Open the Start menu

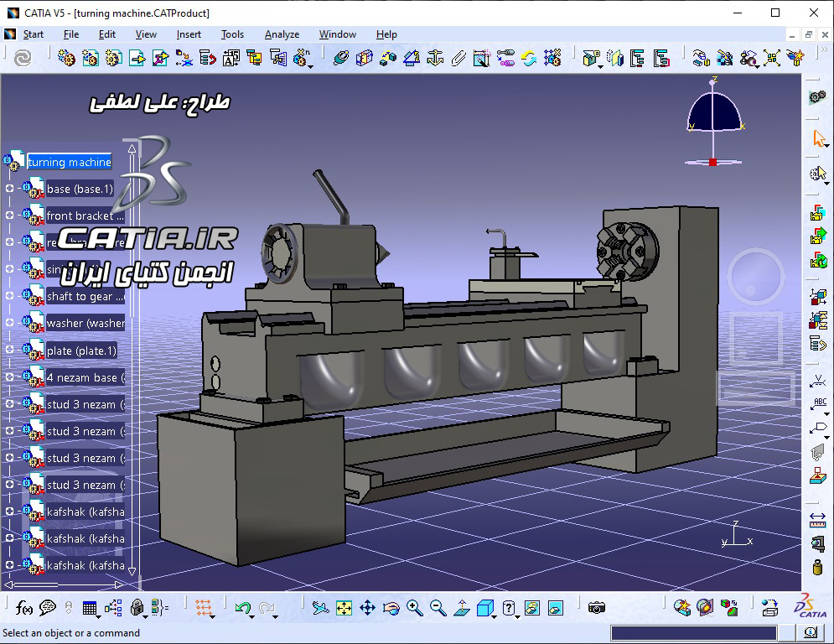point(33,34)
